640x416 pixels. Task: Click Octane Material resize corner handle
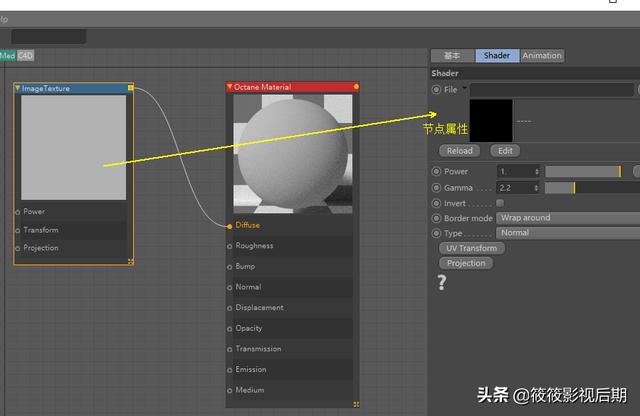356,404
